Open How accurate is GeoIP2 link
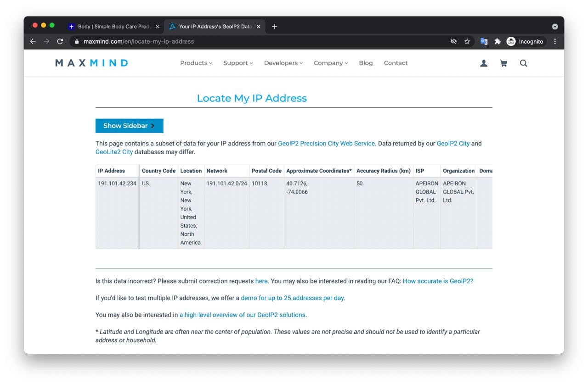 (438, 281)
